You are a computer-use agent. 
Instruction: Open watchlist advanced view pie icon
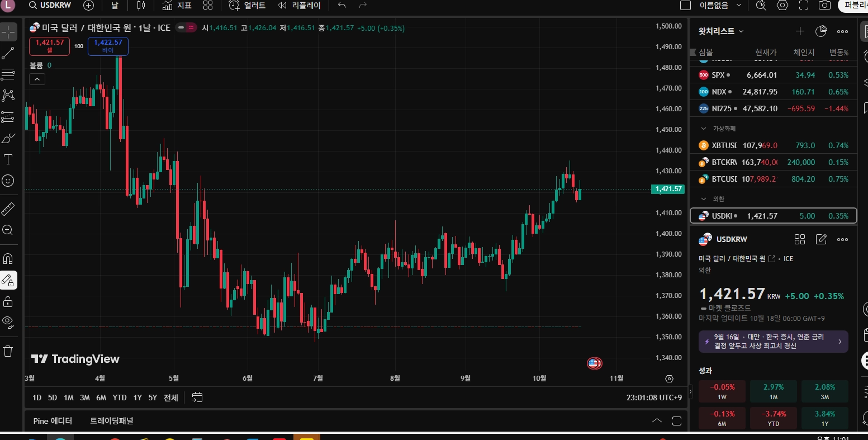click(821, 31)
